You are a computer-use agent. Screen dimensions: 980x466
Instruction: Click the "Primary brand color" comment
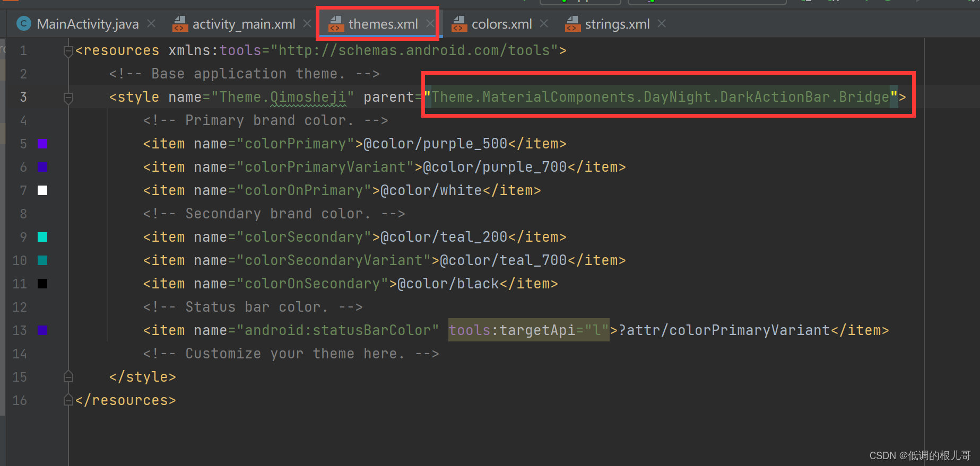265,120
